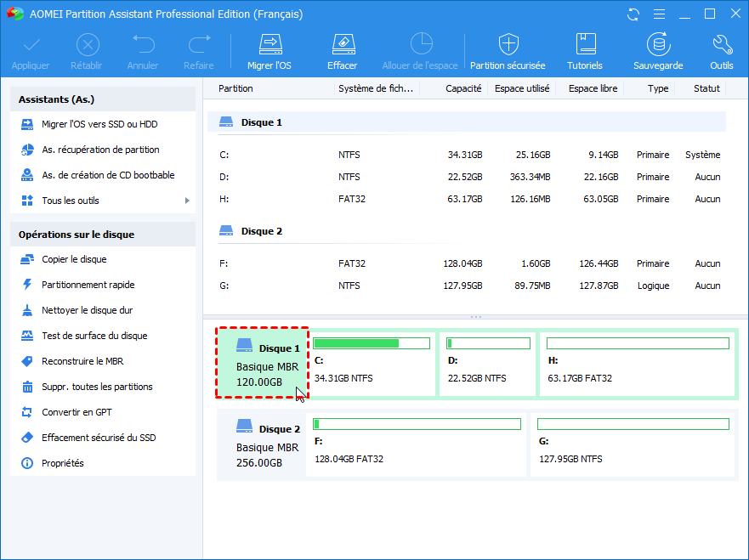The width and height of the screenshot is (749, 560).
Task: Click the Migrer l'OS toolbar icon
Action: tap(270, 52)
